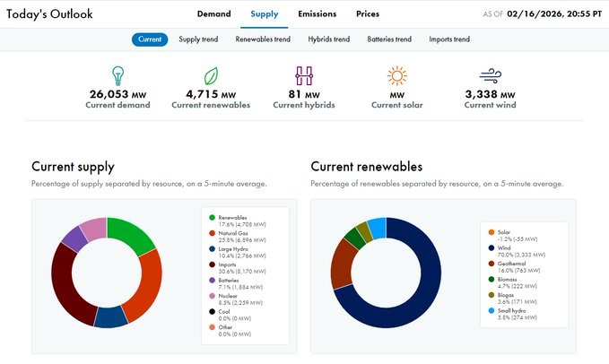Click the wind icon above 3,338 MW
The height and width of the screenshot is (364, 609).
point(490,75)
